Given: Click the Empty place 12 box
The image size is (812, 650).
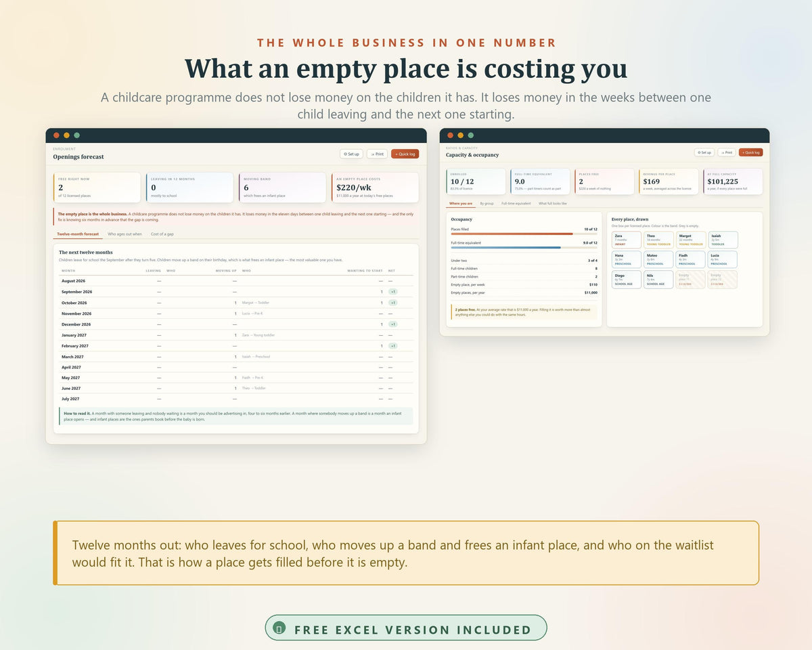Looking at the screenshot, I should click(723, 280).
